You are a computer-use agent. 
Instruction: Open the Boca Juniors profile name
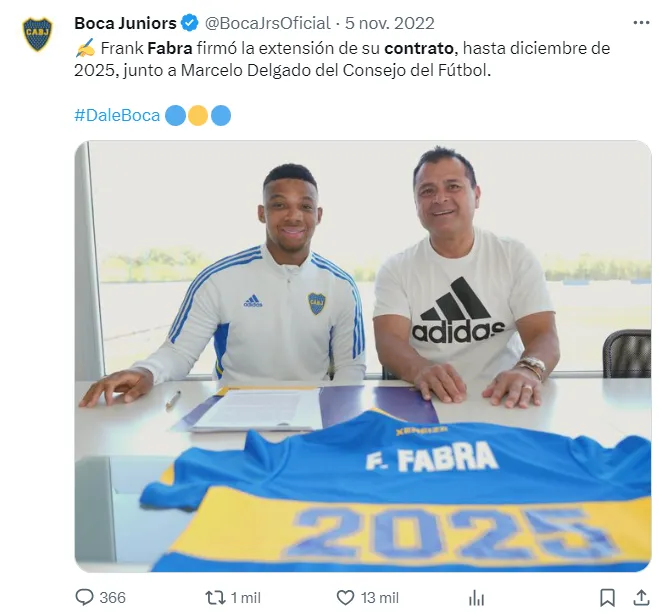[x=125, y=23]
